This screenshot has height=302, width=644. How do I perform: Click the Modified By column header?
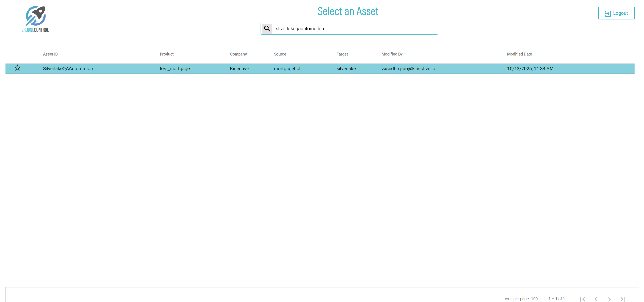[392, 54]
